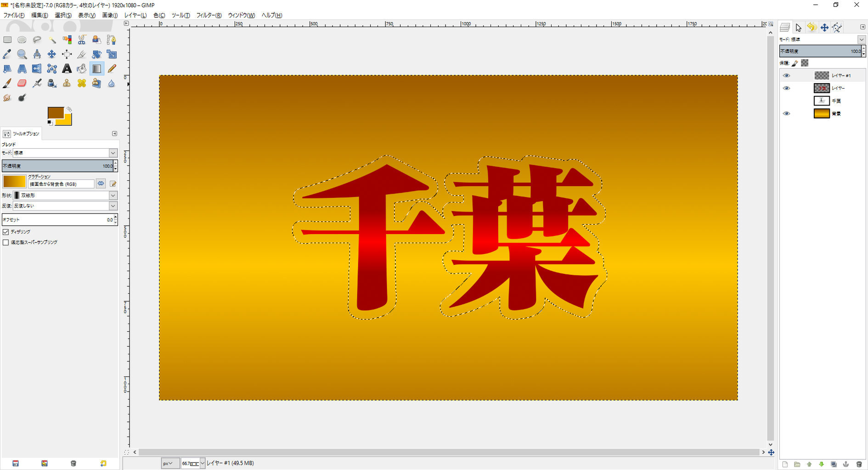The width and height of the screenshot is (868, 470).
Task: Select the Paintbrush tool
Action: (x=7, y=83)
